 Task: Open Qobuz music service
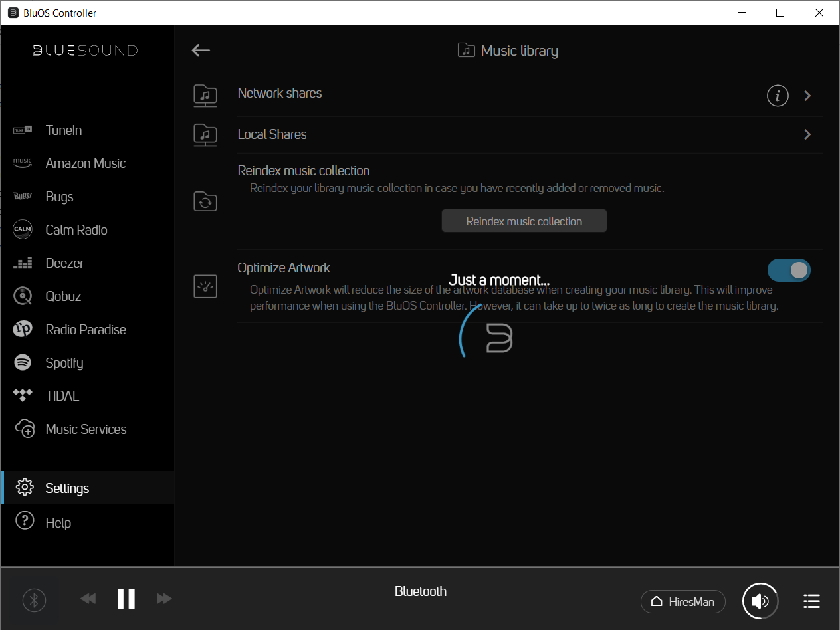point(63,296)
